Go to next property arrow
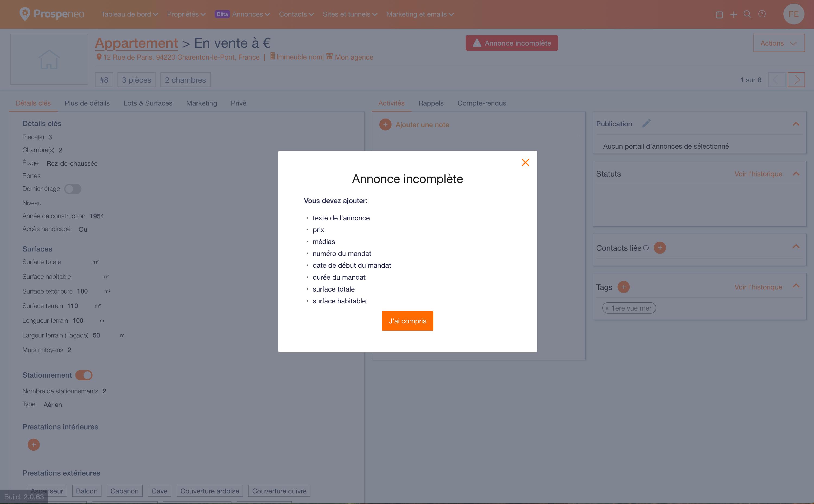 point(796,80)
